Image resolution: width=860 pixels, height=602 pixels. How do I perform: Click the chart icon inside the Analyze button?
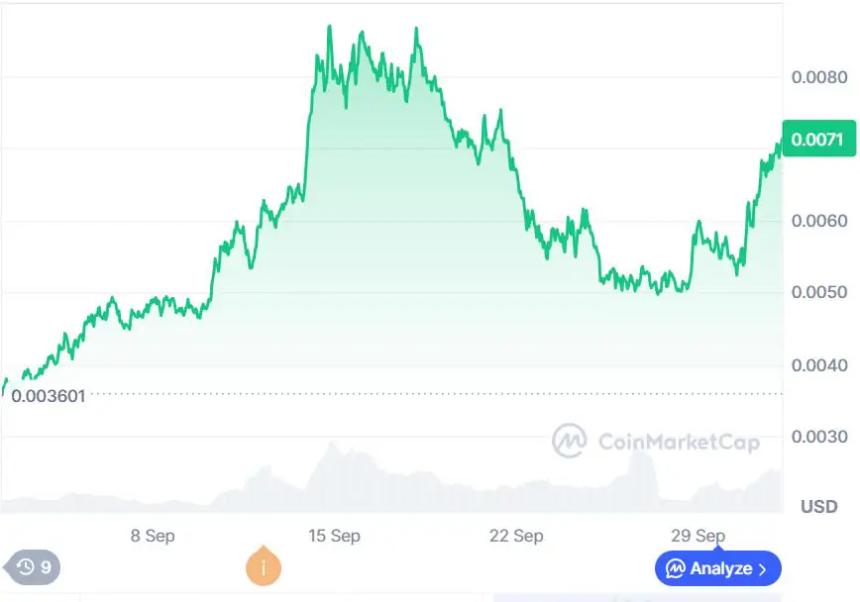coord(676,569)
